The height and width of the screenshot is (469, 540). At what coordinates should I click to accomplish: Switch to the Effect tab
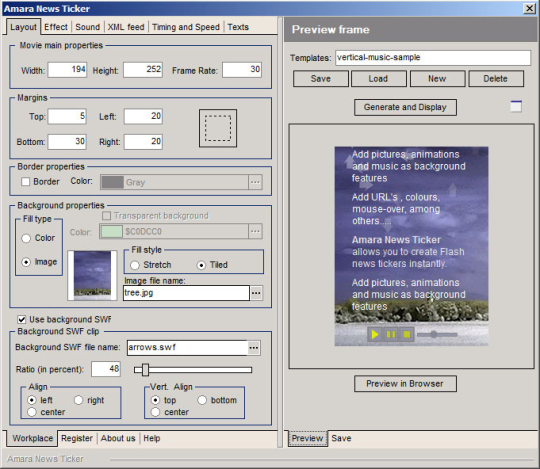click(x=56, y=27)
